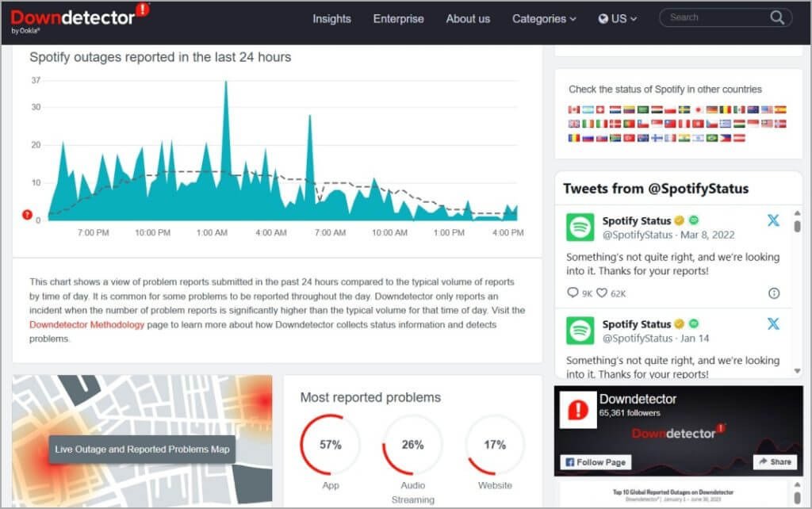Select the United Kingdom flag
This screenshot has width=812, height=509.
click(x=574, y=124)
